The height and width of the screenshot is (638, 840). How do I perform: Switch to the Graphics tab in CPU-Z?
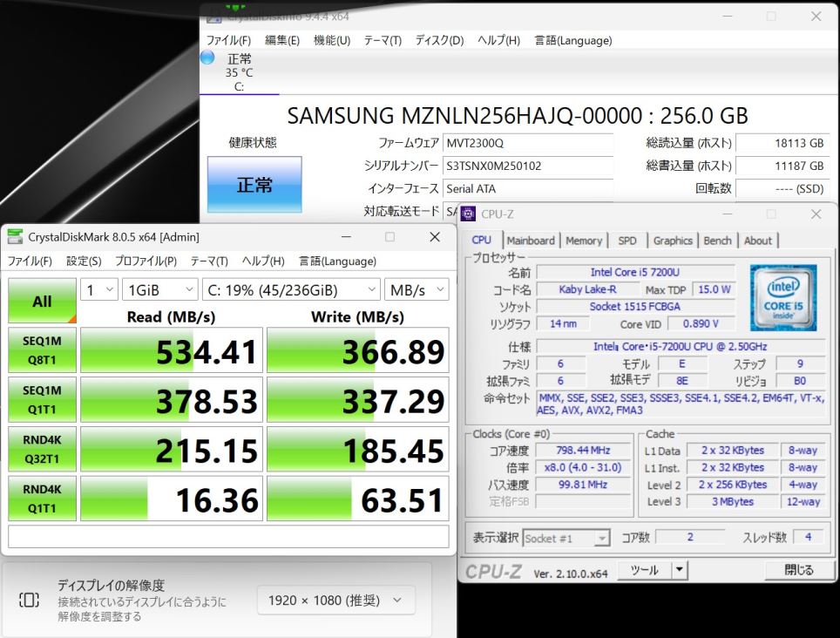coord(673,241)
